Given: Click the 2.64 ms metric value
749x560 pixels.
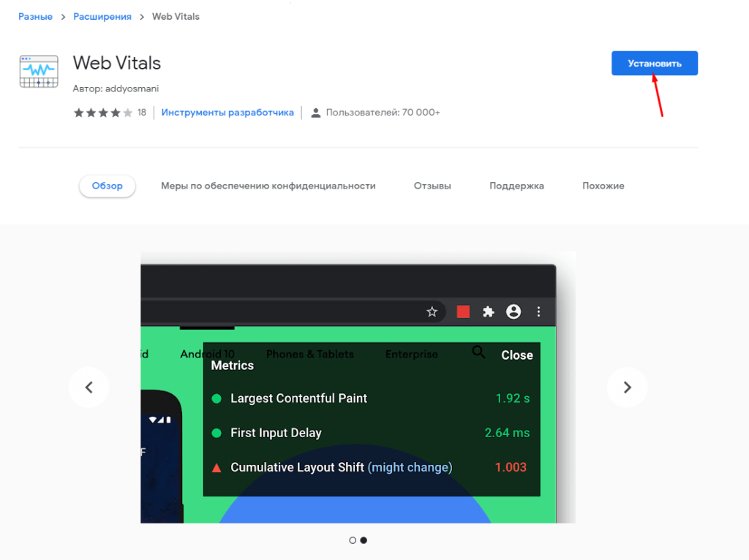Looking at the screenshot, I should (507, 433).
